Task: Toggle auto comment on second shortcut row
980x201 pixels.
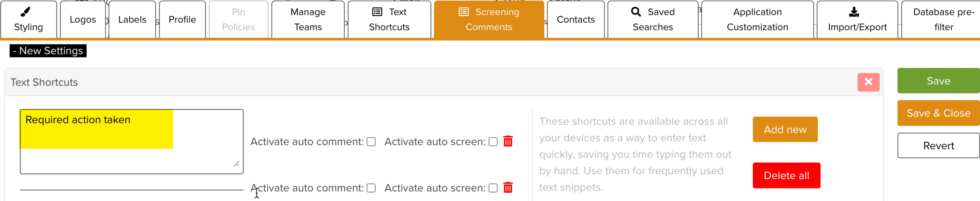Action: [x=371, y=188]
